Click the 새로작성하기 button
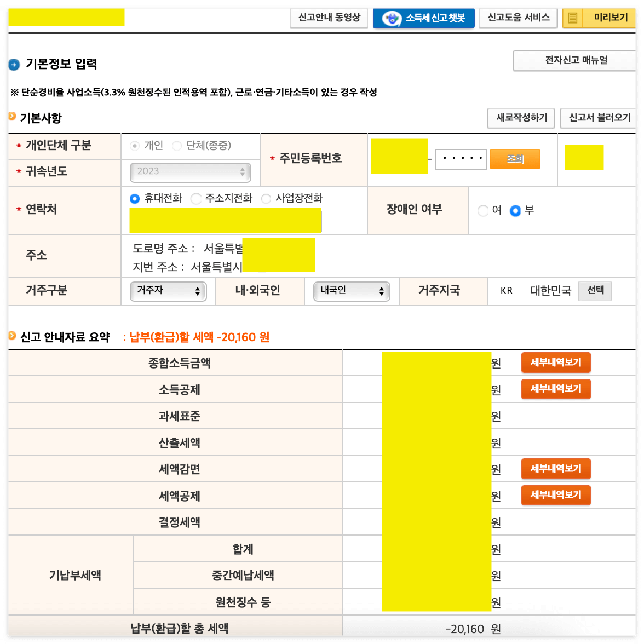 click(520, 118)
